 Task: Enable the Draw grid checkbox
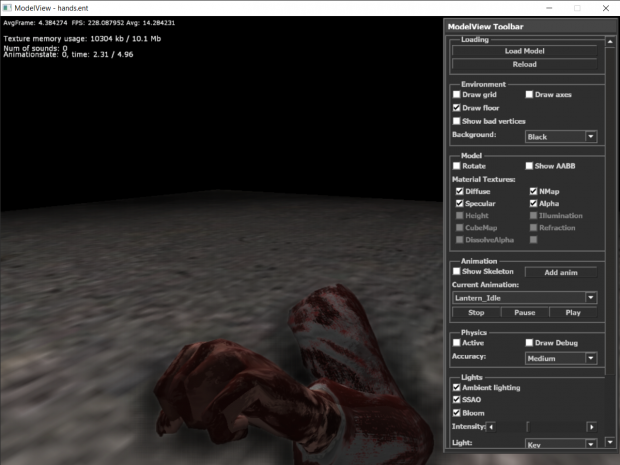pyautogui.click(x=456, y=95)
